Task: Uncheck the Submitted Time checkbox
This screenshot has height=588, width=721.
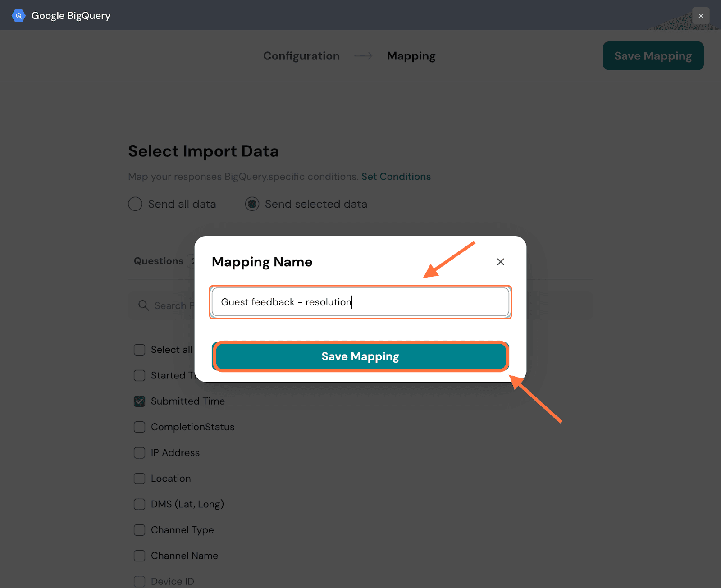Action: pos(140,401)
